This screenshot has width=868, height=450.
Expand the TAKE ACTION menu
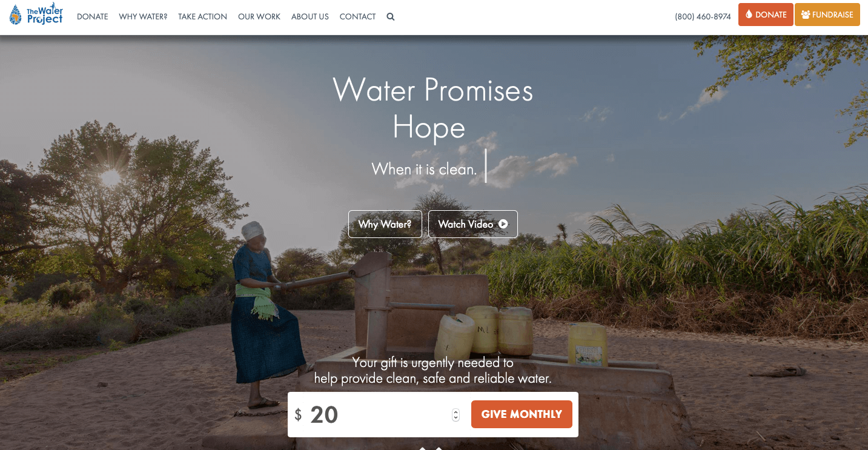point(202,17)
